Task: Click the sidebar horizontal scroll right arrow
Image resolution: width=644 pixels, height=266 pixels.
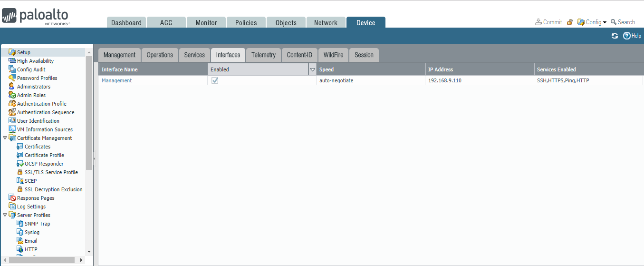Action: tap(81, 260)
